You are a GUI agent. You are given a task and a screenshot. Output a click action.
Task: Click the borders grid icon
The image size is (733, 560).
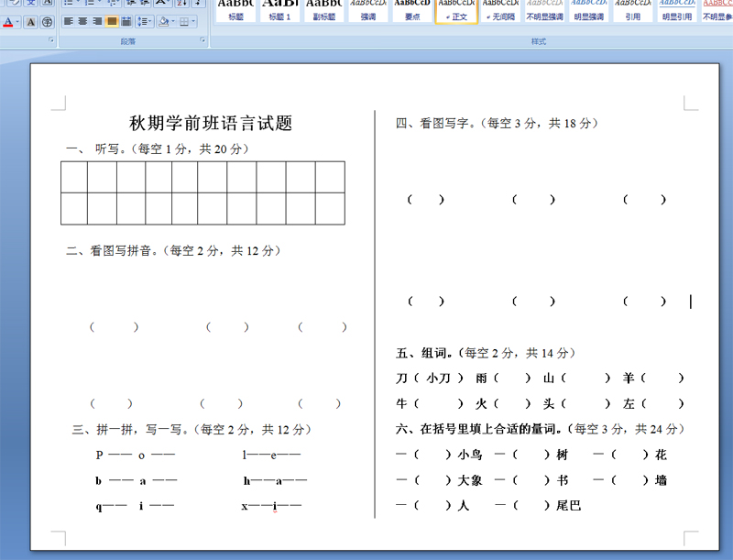(x=184, y=21)
